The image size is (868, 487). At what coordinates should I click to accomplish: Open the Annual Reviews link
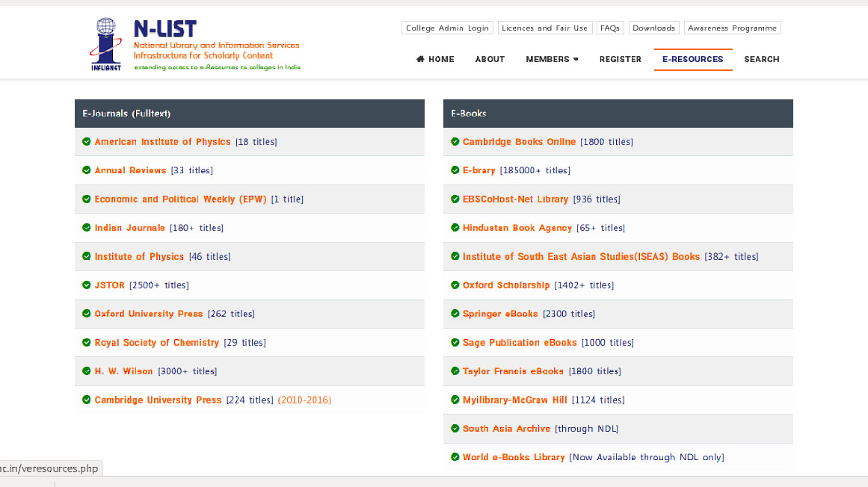coord(130,170)
